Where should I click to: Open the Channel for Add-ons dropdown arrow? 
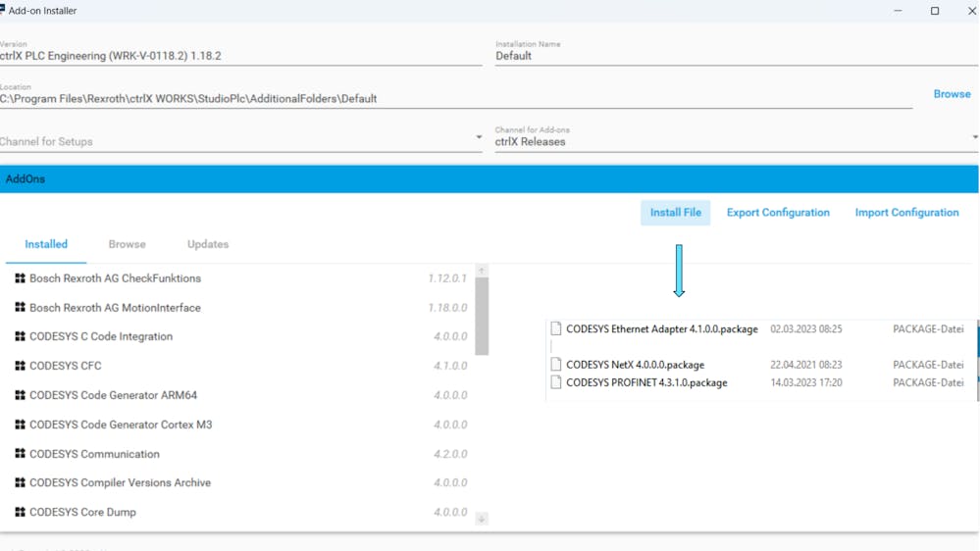(975, 137)
